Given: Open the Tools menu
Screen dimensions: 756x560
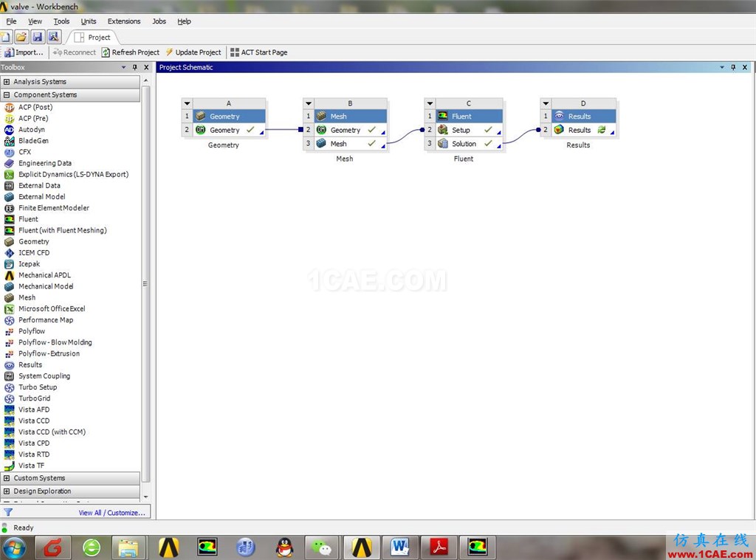Looking at the screenshot, I should click(x=61, y=21).
